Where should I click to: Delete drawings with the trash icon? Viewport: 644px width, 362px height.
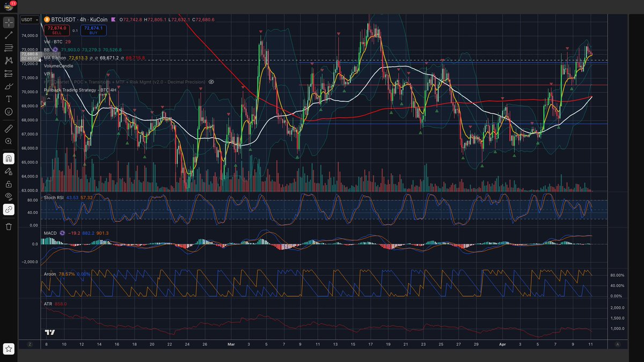[x=9, y=226]
